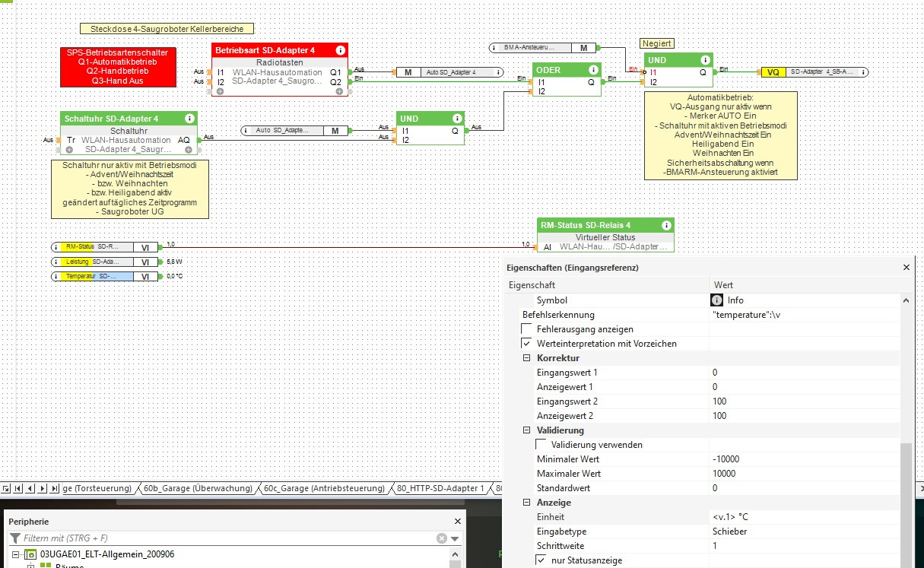Select Steckdose 4-Saugroboter Kellerbereiche label
Viewport: 924px width, 568px height.
167,29
